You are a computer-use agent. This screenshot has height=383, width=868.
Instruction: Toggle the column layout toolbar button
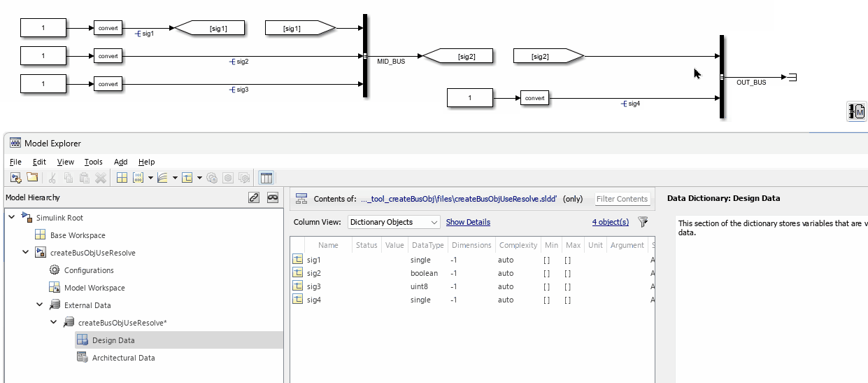(266, 178)
